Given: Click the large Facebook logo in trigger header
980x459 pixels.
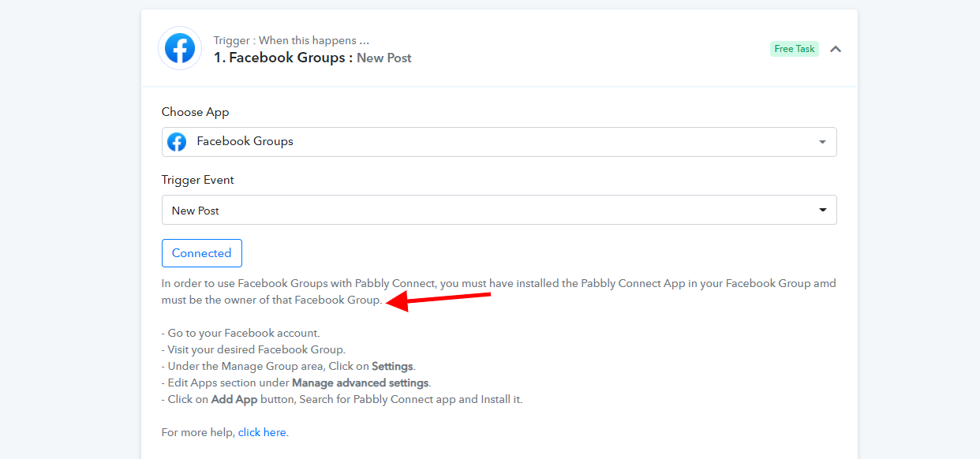Looking at the screenshot, I should (x=180, y=49).
